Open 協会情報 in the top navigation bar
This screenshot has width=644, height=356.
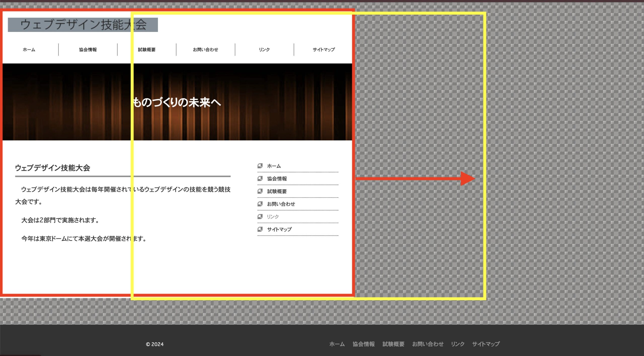click(88, 50)
